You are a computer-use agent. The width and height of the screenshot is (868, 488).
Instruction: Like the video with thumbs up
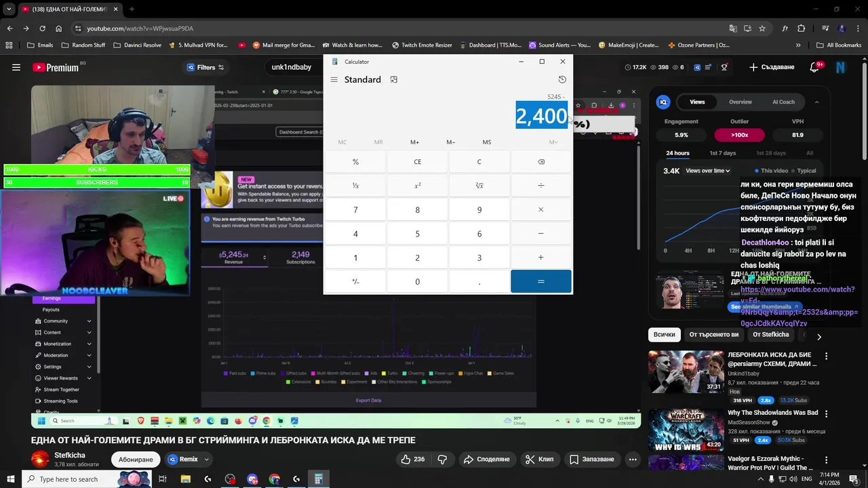[412, 459]
